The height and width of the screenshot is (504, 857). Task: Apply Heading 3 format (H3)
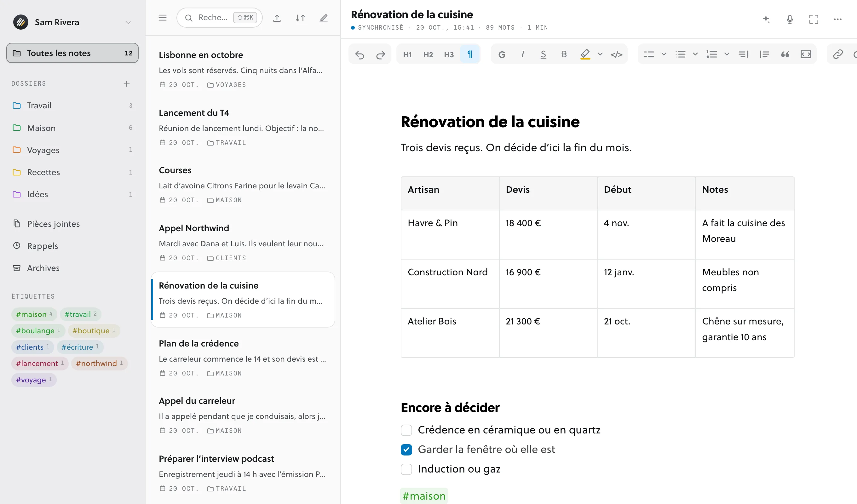tap(449, 54)
